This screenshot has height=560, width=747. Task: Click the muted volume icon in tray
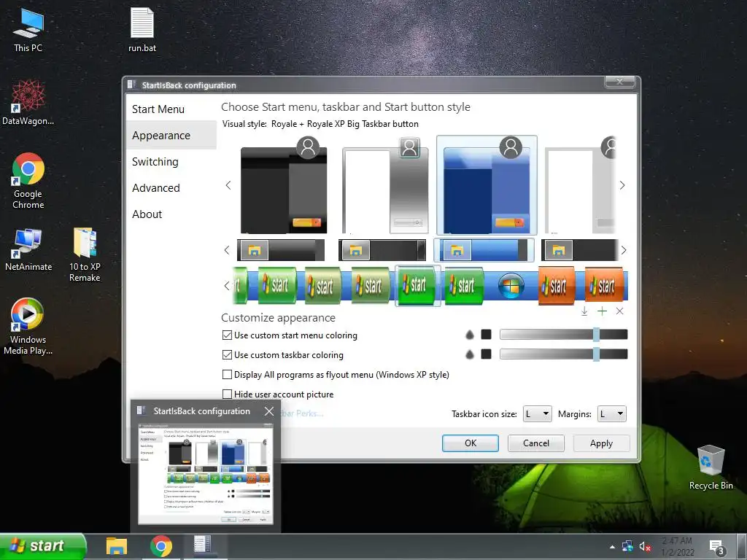(645, 546)
